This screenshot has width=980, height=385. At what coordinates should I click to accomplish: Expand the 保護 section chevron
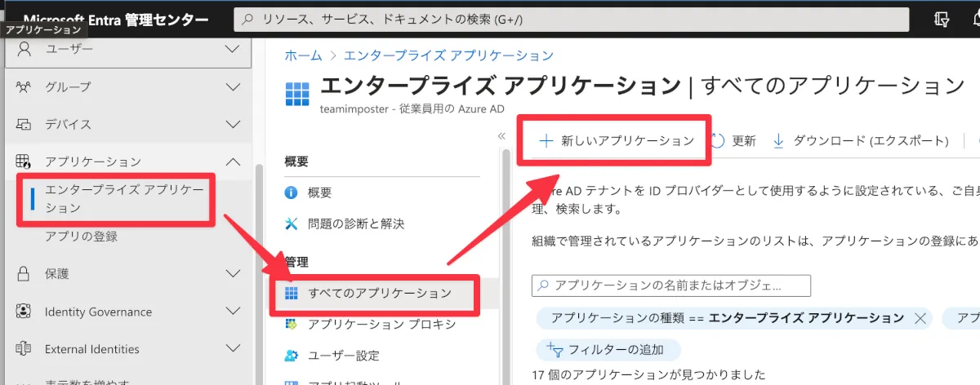234,274
